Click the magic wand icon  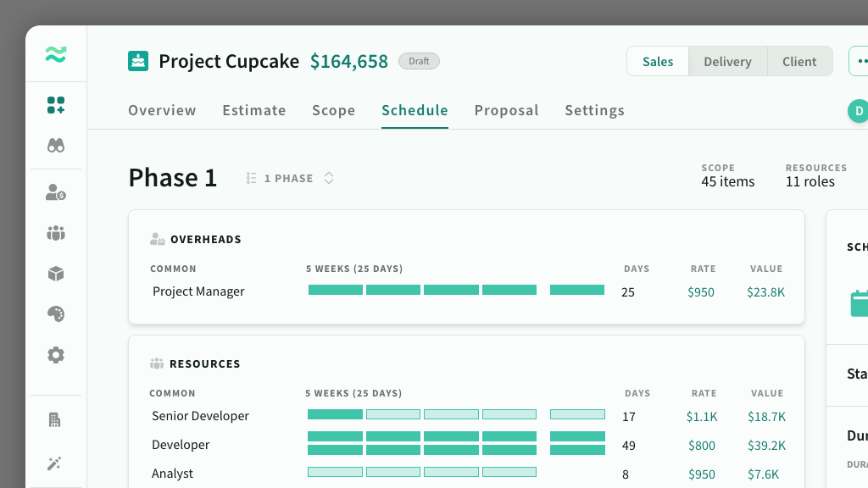point(56,463)
